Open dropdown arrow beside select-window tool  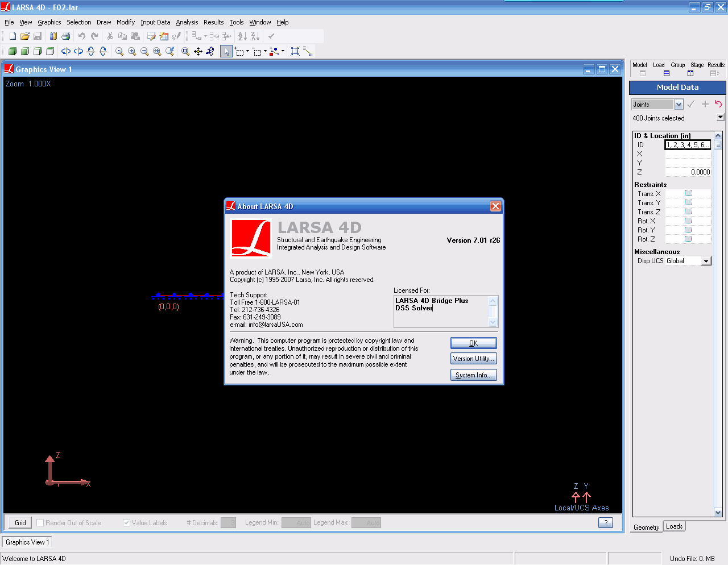click(x=247, y=51)
